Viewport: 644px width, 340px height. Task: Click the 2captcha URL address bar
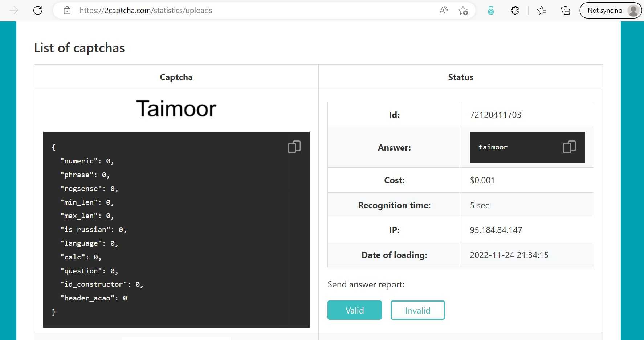(254, 11)
